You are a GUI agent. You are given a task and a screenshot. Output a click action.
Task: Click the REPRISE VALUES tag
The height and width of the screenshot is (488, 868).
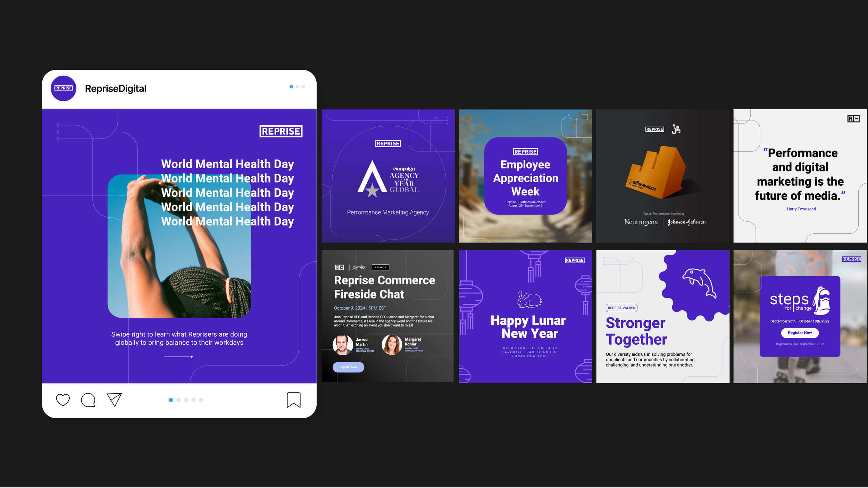621,308
